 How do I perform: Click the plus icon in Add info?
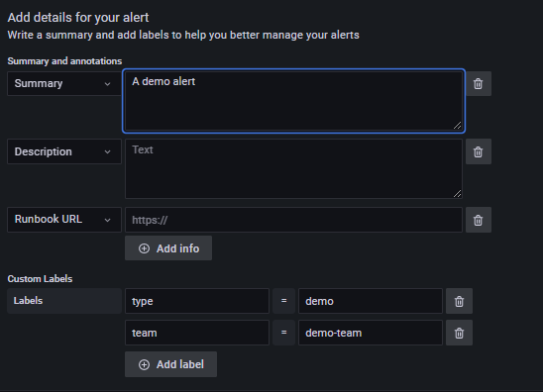[x=144, y=248]
